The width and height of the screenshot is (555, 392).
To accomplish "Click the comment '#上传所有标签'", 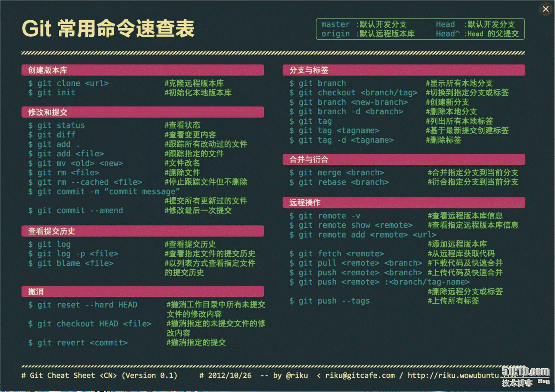I will pos(453,301).
